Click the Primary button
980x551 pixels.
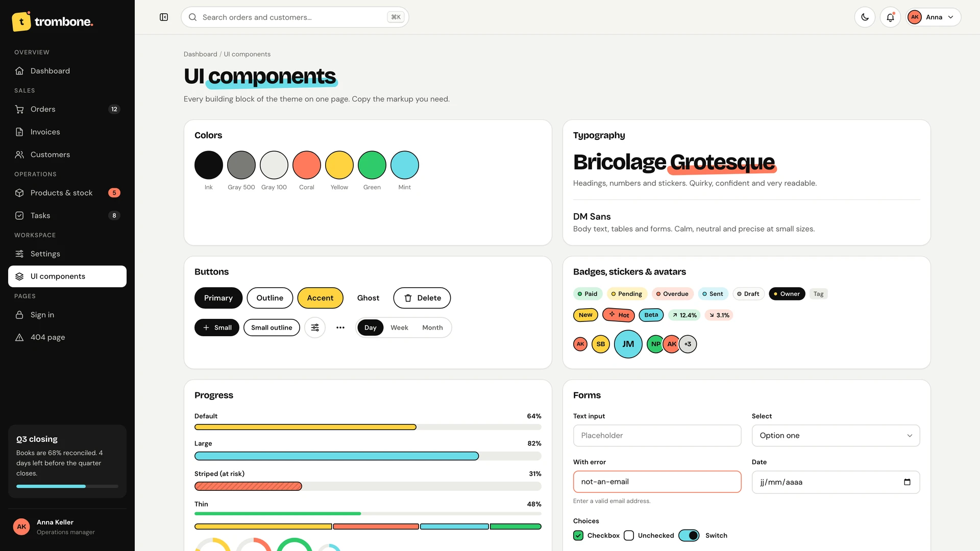point(218,298)
